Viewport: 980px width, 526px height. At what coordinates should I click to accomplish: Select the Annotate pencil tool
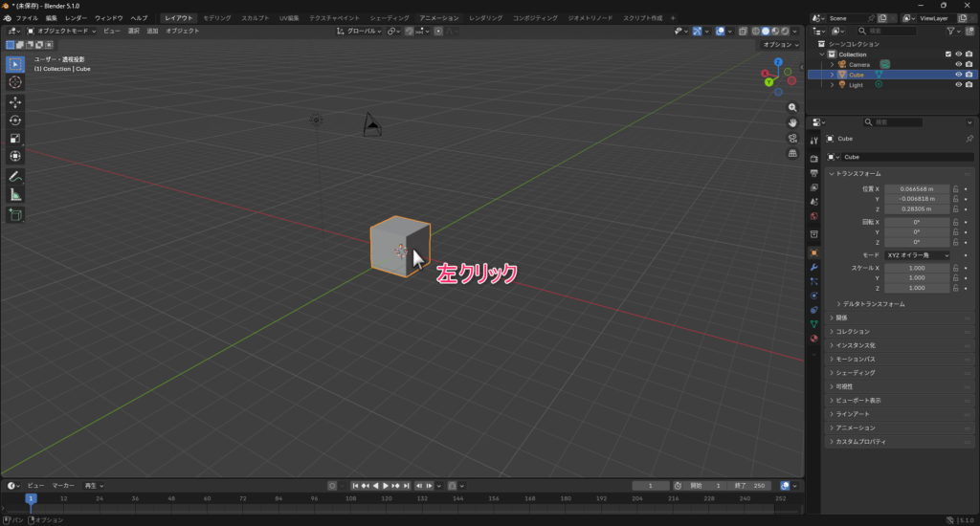click(x=15, y=177)
